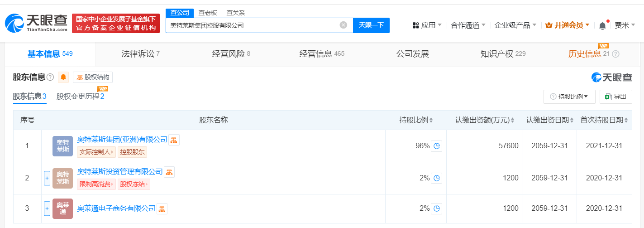Image resolution: width=644 pixels, height=228 pixels.
Task: Open 奥莱通电子商务有限公司 link
Action: pyautogui.click(x=116, y=209)
